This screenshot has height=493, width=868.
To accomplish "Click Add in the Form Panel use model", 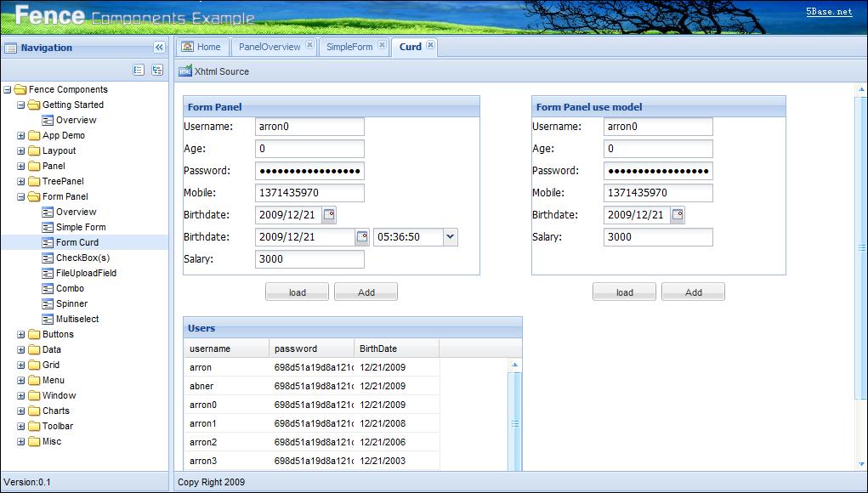I will (x=693, y=291).
